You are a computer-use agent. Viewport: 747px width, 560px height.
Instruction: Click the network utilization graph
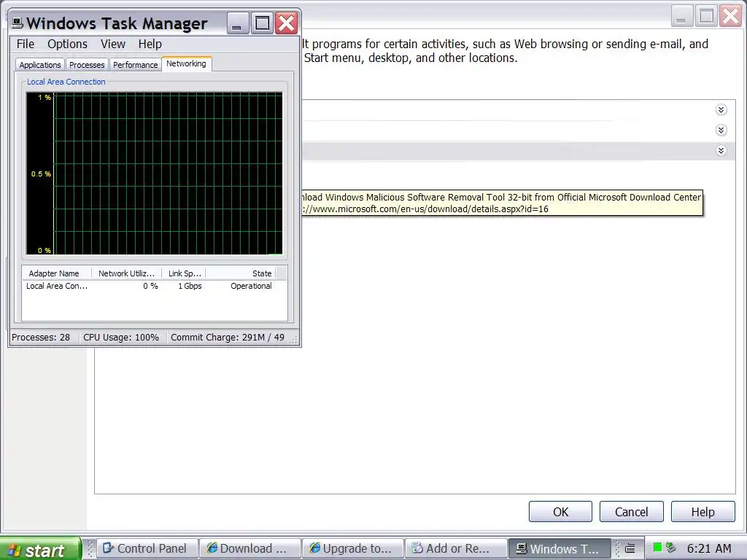click(x=155, y=174)
